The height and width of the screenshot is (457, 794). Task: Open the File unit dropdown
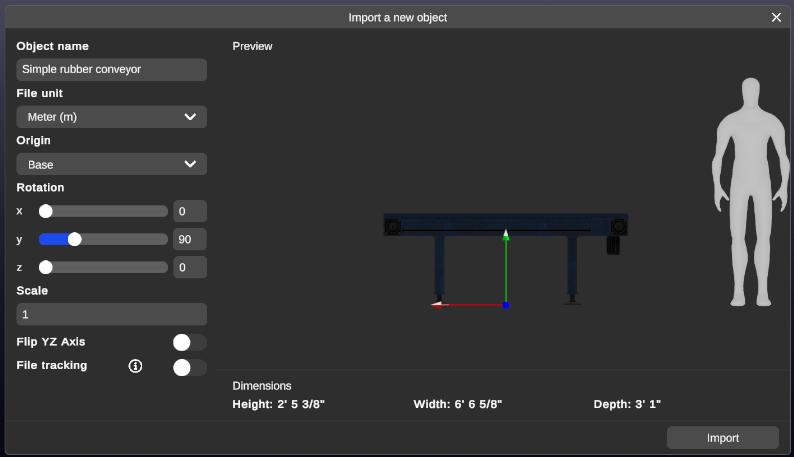111,117
